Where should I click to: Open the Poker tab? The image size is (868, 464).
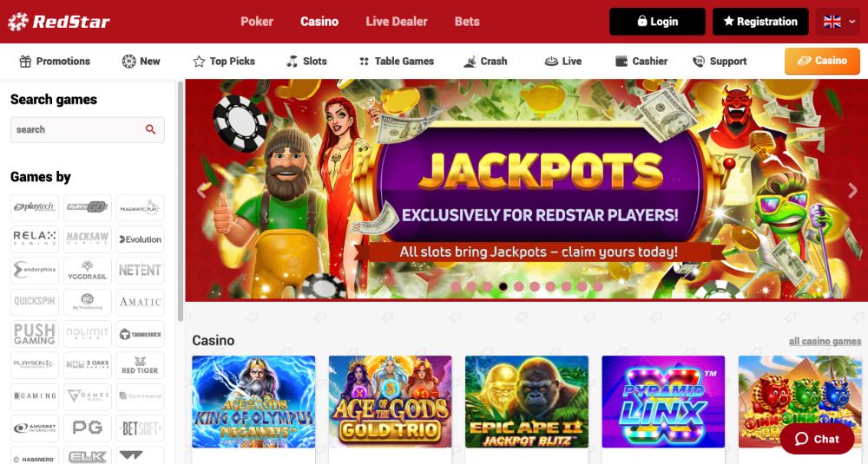(257, 22)
